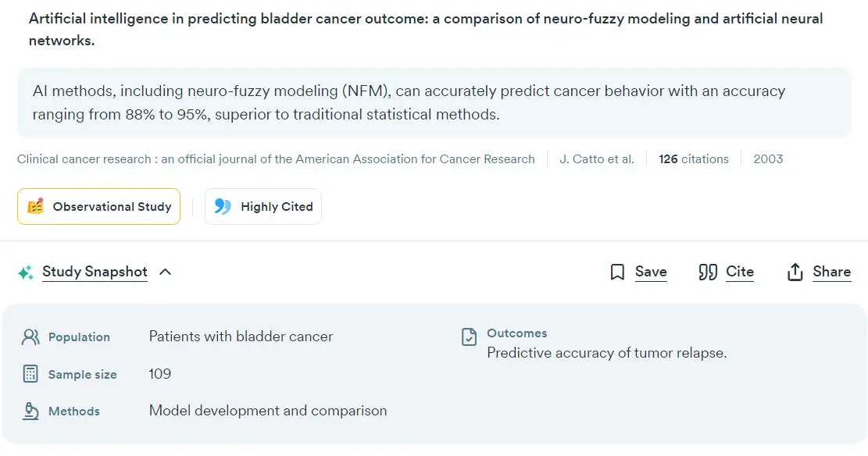Click the Save text link
Screen dimensions: 868x456
point(651,272)
